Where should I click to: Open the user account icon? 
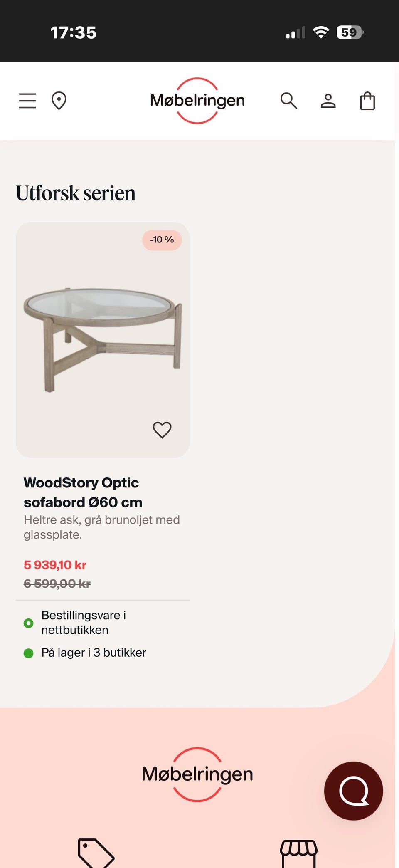328,101
